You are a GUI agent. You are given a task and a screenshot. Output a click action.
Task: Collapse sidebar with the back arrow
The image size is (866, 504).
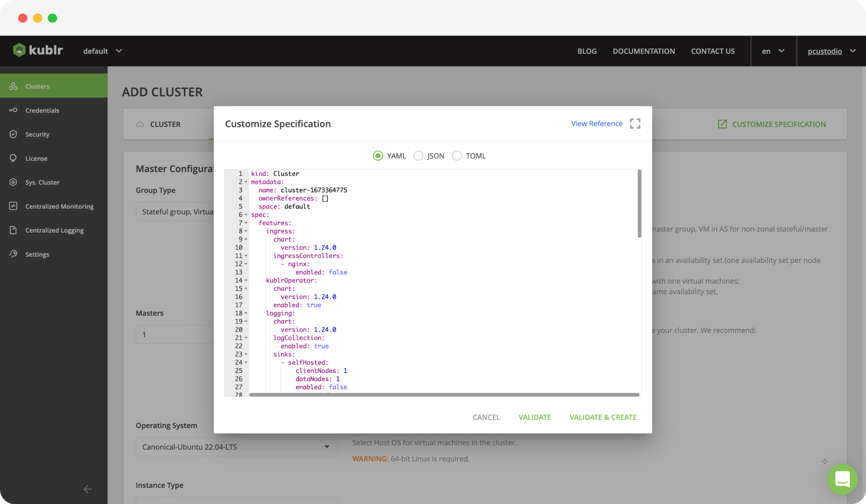click(87, 489)
